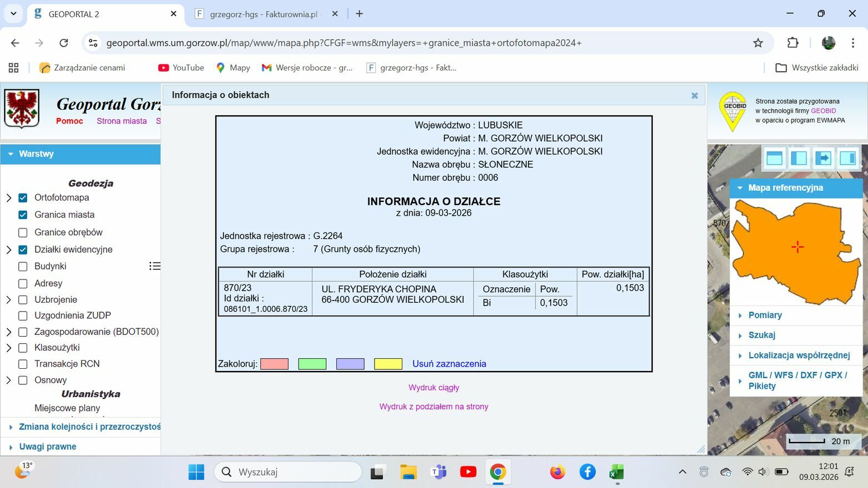Open the browser extensions puzzle icon
This screenshot has width=868, height=488.
793,43
